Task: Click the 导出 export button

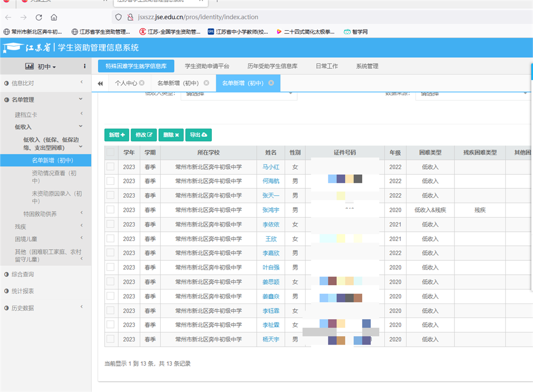Action: pyautogui.click(x=198, y=135)
